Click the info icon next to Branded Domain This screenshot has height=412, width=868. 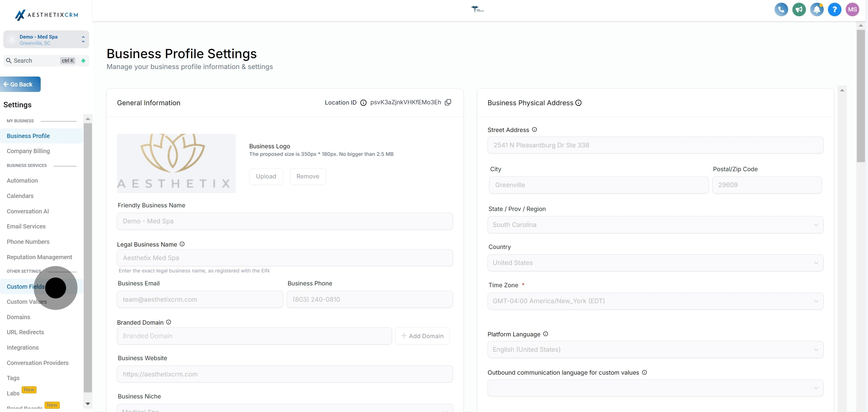pos(168,322)
